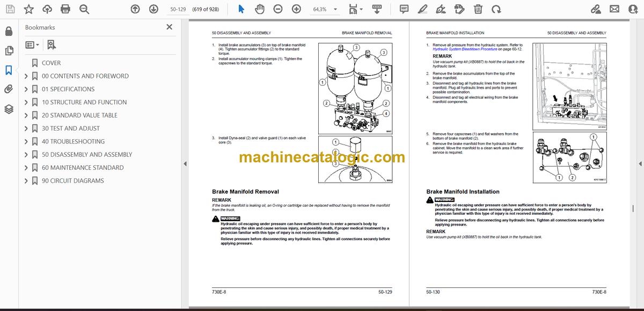Toggle the Bookmarks panel icon
Screen dimensions: 644x311
click(x=9, y=70)
